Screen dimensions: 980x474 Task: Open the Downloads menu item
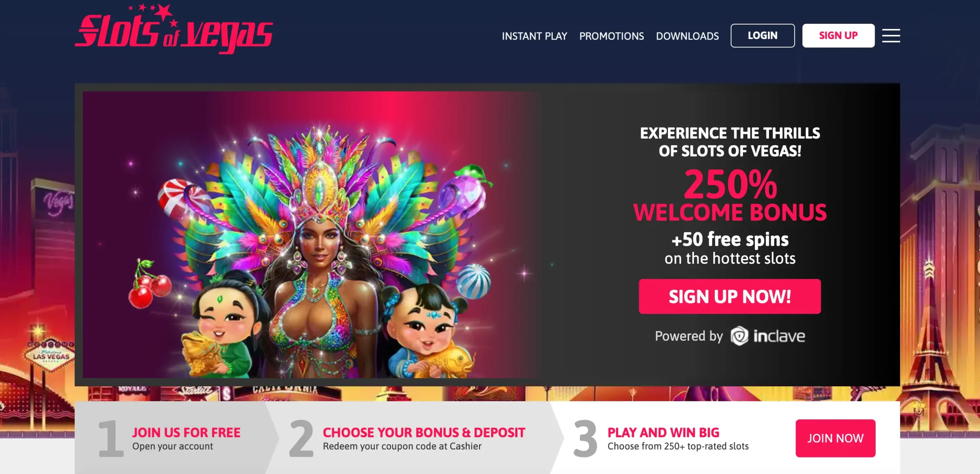tap(687, 36)
